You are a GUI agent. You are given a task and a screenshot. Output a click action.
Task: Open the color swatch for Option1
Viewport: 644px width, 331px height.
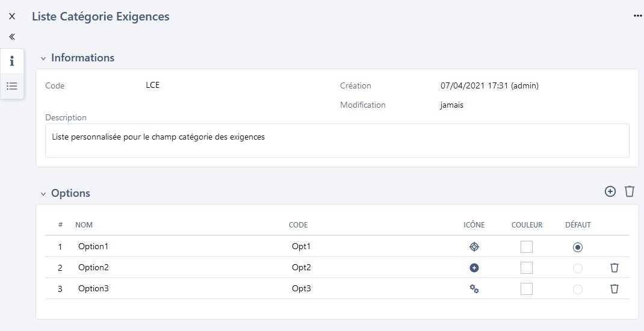pos(527,247)
